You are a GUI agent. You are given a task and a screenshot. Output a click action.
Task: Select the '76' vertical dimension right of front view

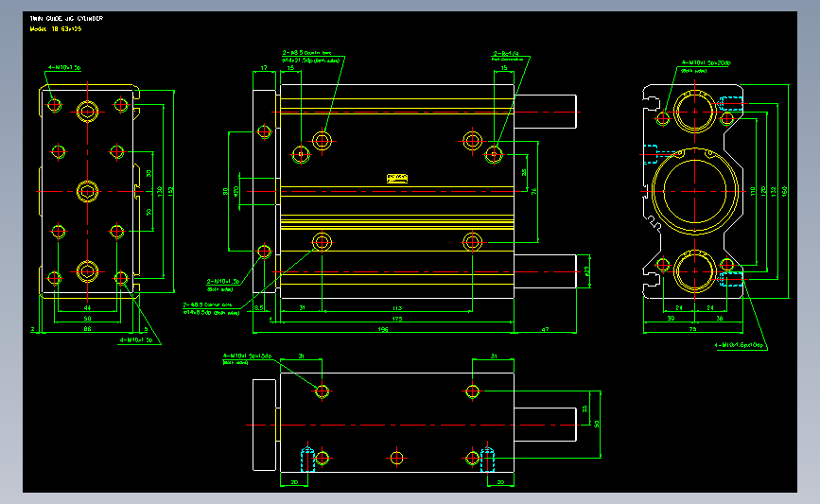pos(534,192)
